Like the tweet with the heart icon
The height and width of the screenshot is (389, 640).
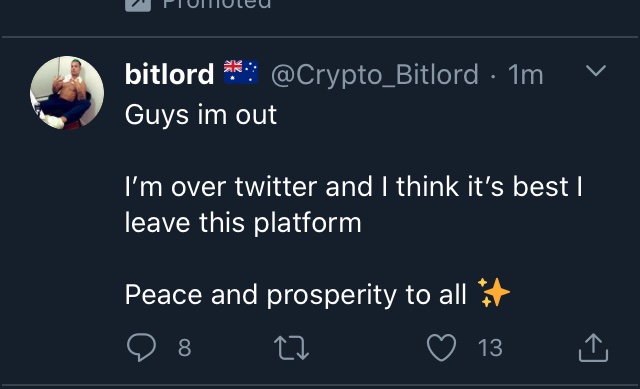pos(441,348)
